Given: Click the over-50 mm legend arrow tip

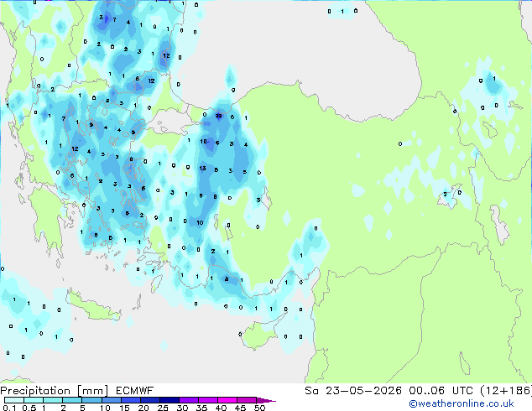Looking at the screenshot, I should (x=266, y=400).
